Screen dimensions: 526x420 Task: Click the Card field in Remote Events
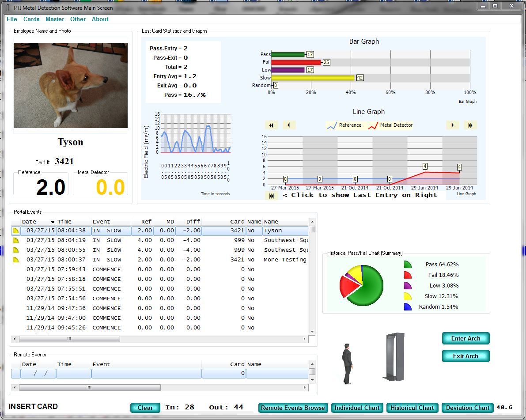223,374
